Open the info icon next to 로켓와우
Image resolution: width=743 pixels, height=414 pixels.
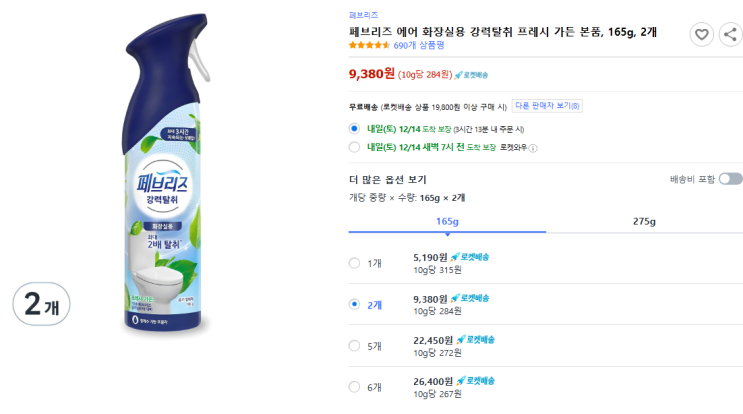pos(533,148)
